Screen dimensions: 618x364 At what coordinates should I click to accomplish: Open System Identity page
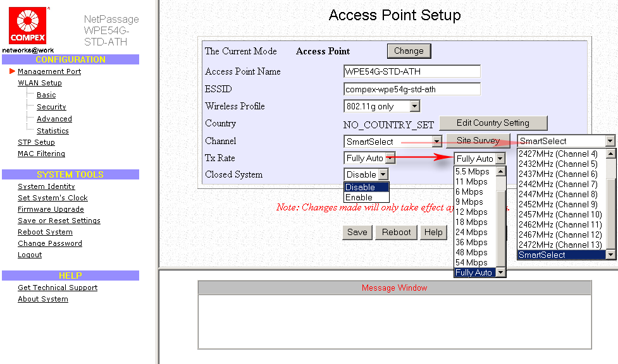[46, 186]
